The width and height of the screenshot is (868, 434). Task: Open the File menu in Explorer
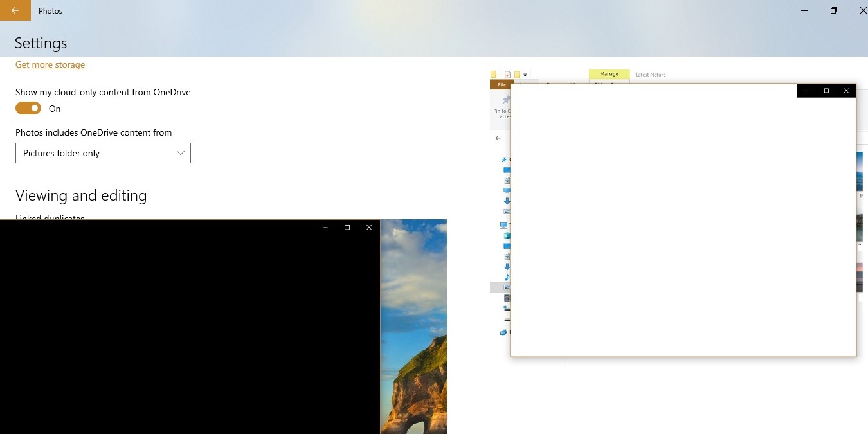tap(502, 84)
